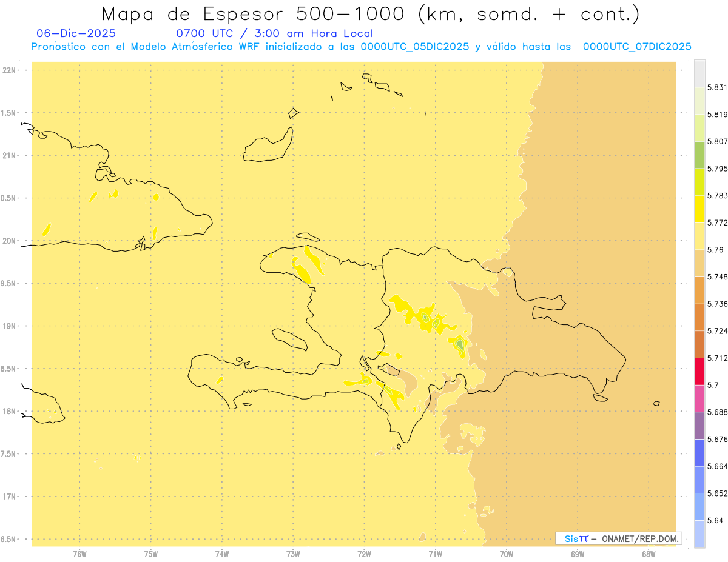Click the longitude label 72W
Screen dimensions: 728x562
point(364,554)
